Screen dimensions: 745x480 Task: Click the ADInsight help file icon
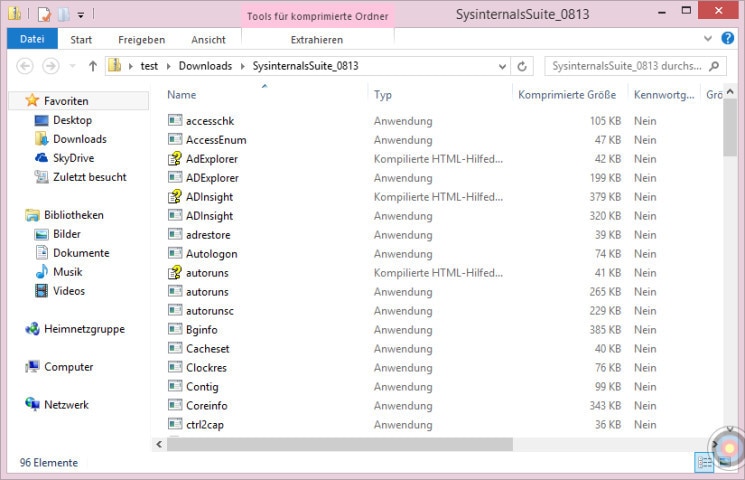[175, 196]
